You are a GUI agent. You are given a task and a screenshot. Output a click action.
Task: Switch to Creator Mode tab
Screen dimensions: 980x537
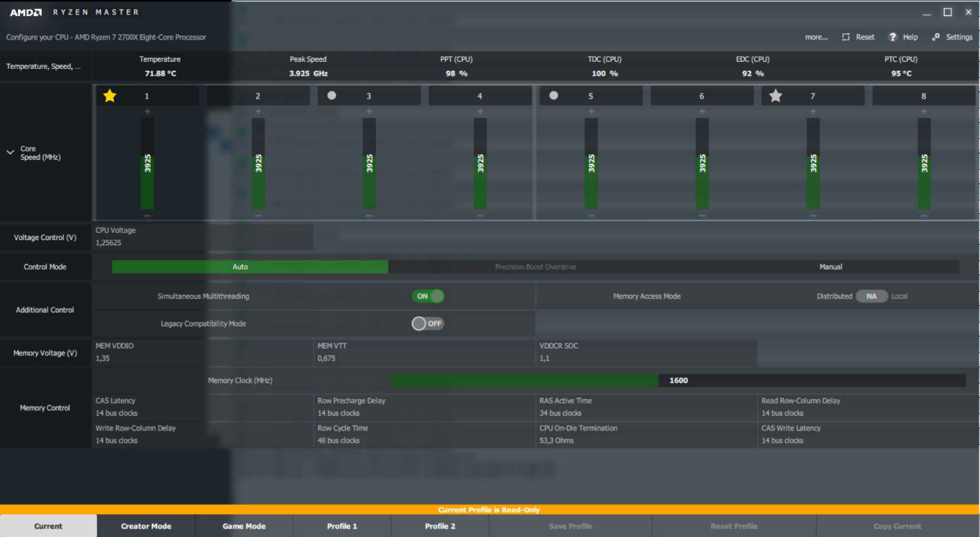(x=146, y=526)
